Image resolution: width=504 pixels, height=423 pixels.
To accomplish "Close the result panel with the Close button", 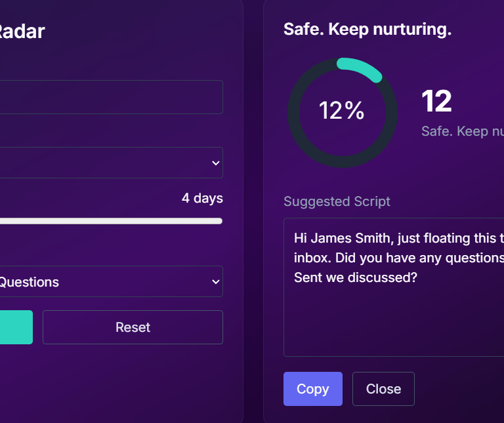I will [x=383, y=389].
